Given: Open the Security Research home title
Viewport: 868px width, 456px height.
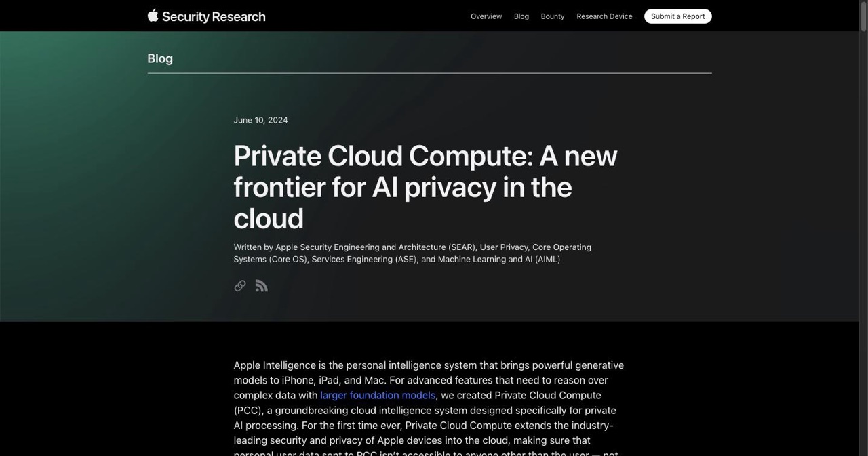Looking at the screenshot, I should 214,16.
